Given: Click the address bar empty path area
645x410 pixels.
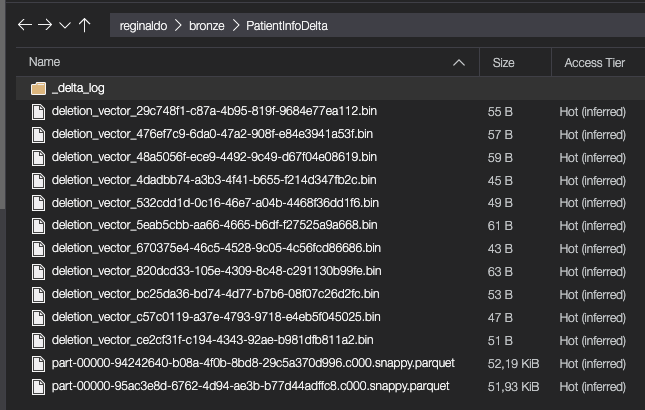Looking at the screenshot, I should (485, 25).
